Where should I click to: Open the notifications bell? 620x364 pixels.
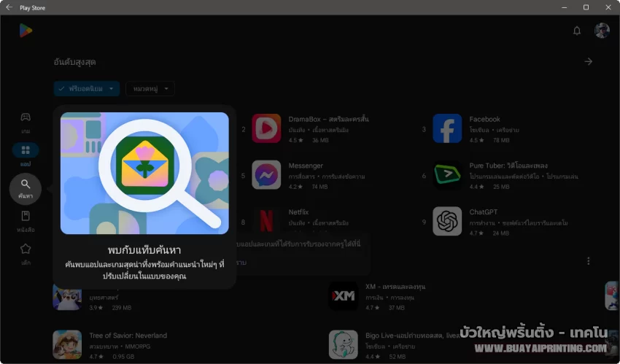click(577, 31)
